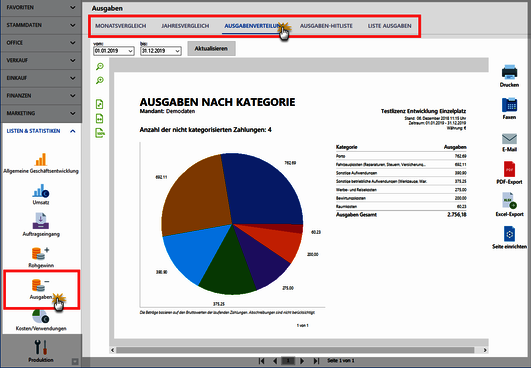Zoom out with the lower magnifier icon
This screenshot has width=531, height=368.
100,81
